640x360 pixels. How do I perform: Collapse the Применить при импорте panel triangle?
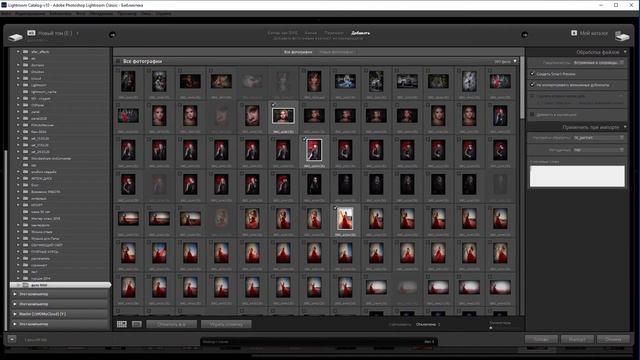[625, 127]
